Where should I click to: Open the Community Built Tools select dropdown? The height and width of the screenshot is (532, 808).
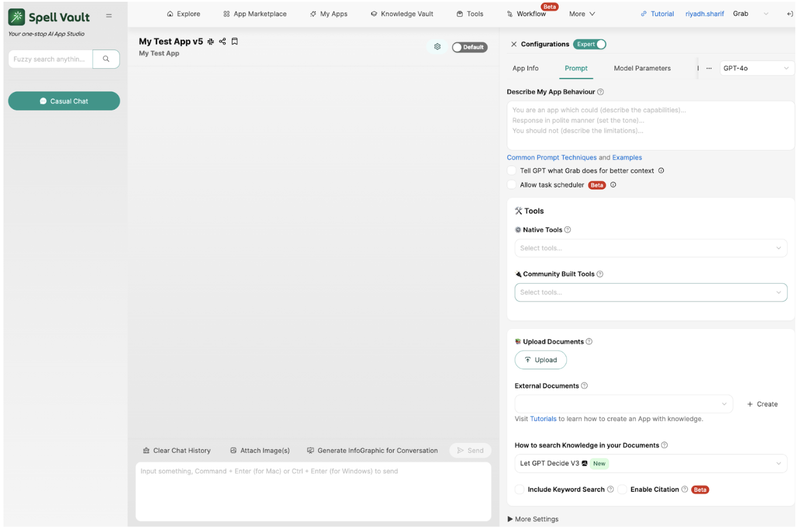coord(650,293)
